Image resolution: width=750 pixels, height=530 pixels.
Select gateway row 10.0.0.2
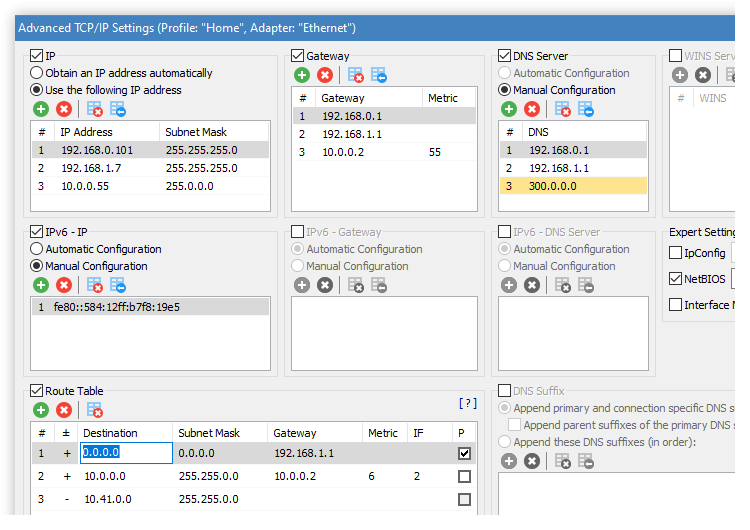click(x=384, y=152)
